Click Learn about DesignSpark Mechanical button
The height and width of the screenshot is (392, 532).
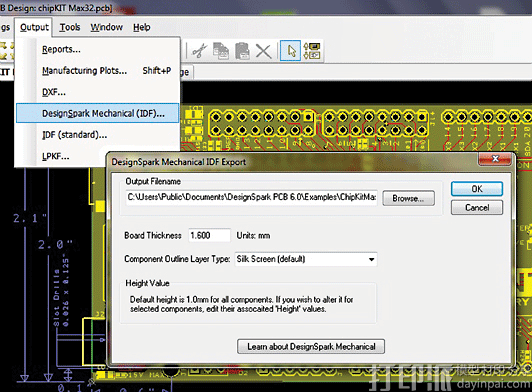(x=311, y=347)
